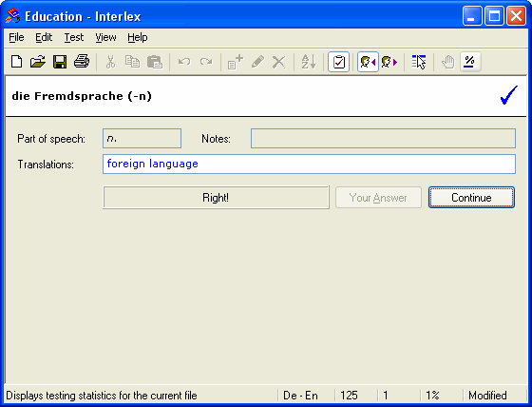Click the Your Answer button

(378, 198)
